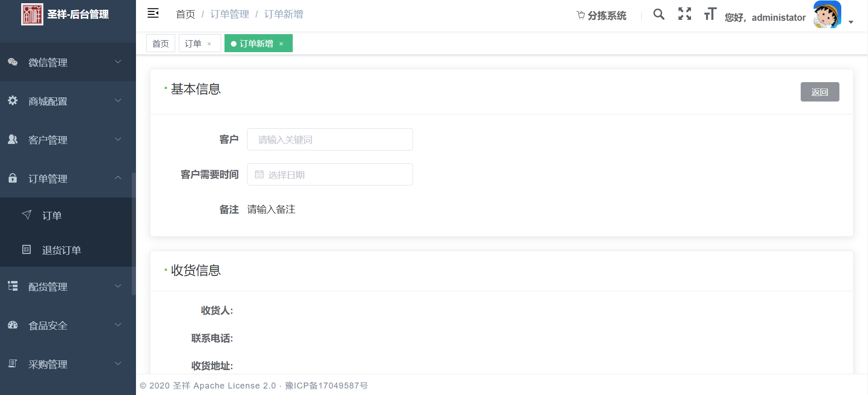Click the user avatar picture
Image resolution: width=868 pixels, height=395 pixels.
(827, 14)
